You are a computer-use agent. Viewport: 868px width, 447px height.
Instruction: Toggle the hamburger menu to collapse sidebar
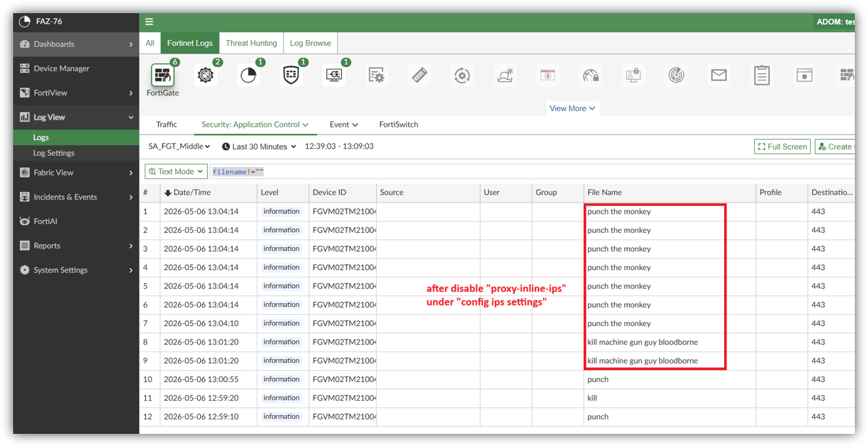149,22
